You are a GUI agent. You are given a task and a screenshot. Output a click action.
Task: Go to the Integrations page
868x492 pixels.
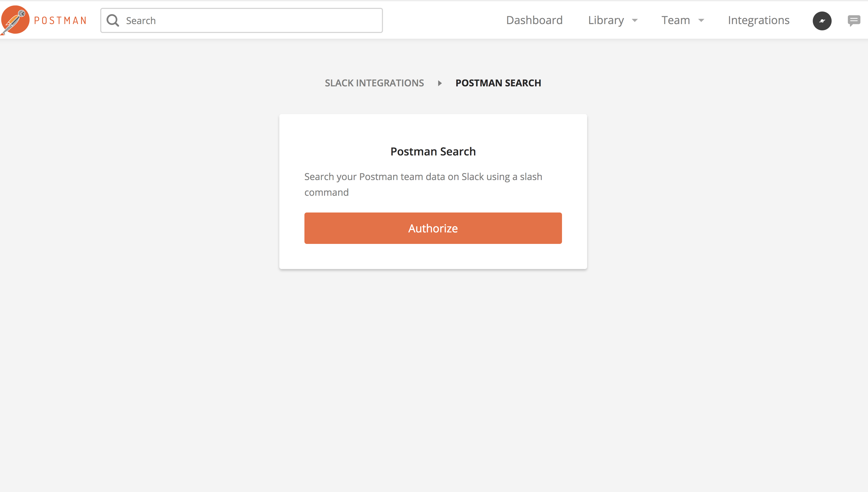tap(759, 20)
